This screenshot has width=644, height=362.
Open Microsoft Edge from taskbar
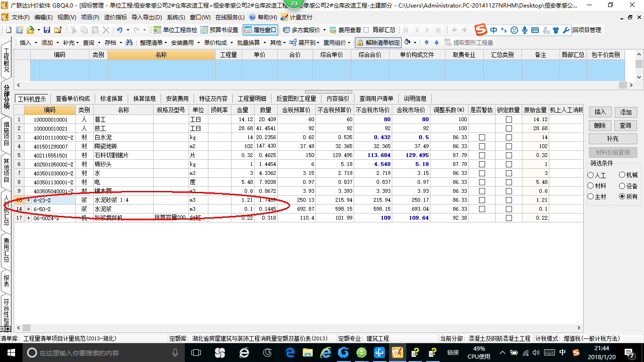click(x=289, y=353)
